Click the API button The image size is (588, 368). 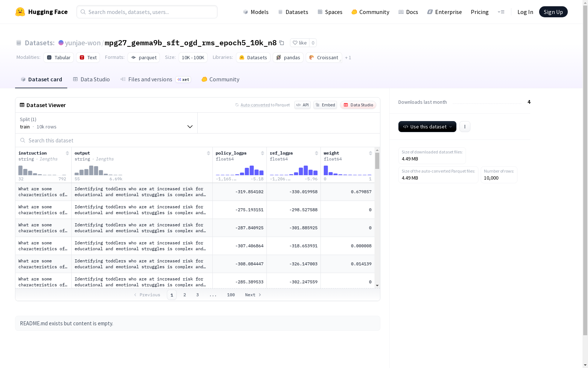[x=302, y=105]
